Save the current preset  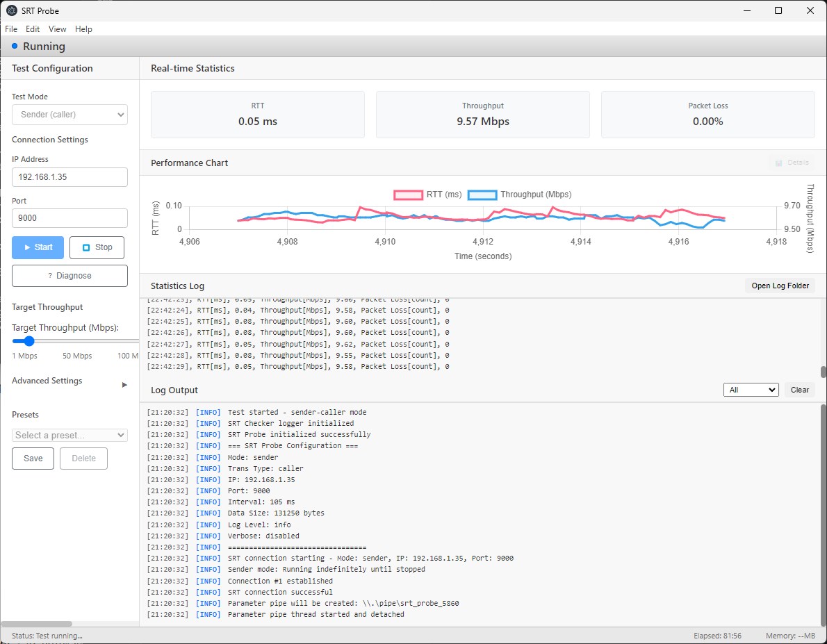click(33, 459)
